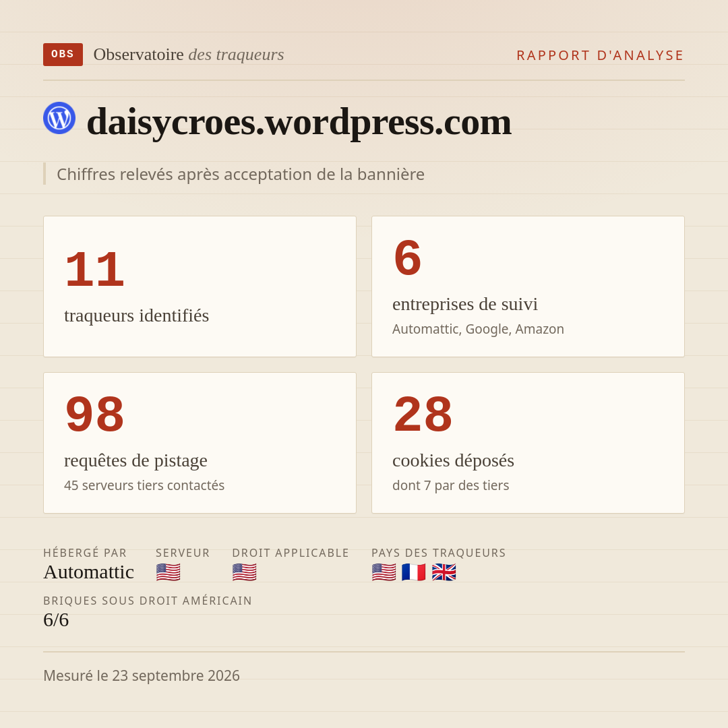Click the US flag under Droit applicable
Image resolution: width=728 pixels, height=728 pixels.
pos(244,572)
